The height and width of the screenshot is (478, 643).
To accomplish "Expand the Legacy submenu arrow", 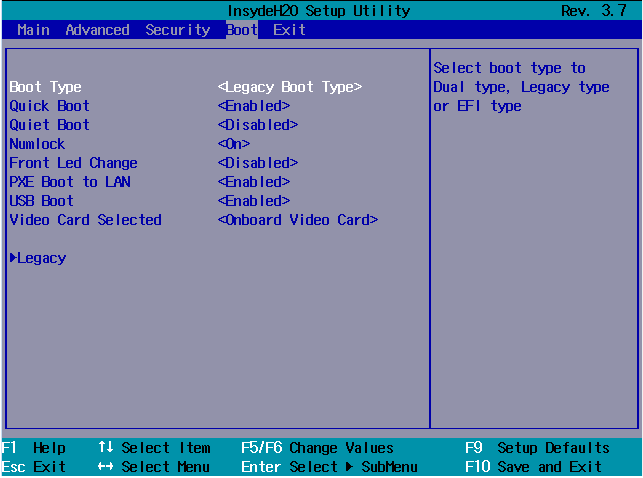I will coord(13,257).
